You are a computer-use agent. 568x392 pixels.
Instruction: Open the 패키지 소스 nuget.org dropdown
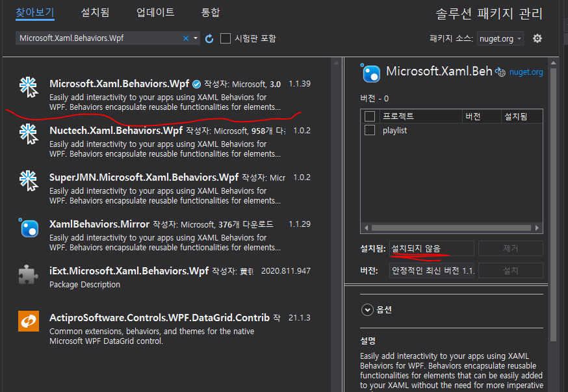(500, 38)
